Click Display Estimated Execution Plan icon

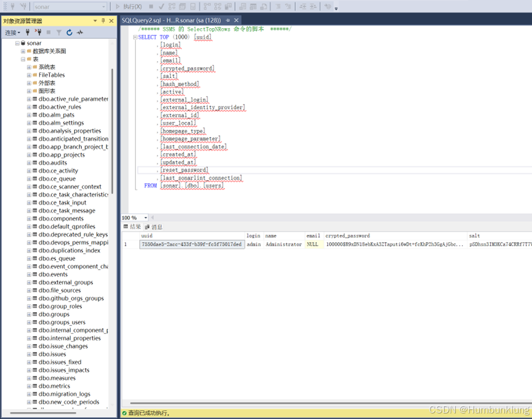[x=172, y=6]
